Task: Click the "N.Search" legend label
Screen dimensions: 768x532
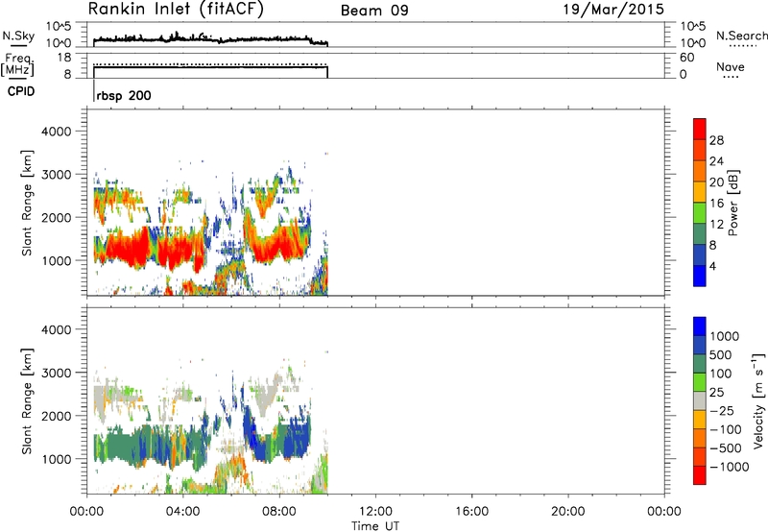Action: (x=742, y=36)
